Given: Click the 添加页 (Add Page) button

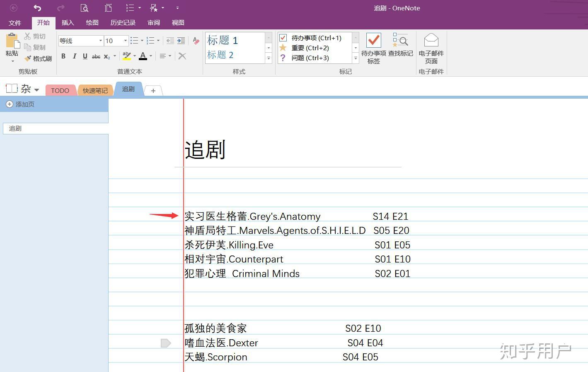Looking at the screenshot, I should [x=20, y=104].
